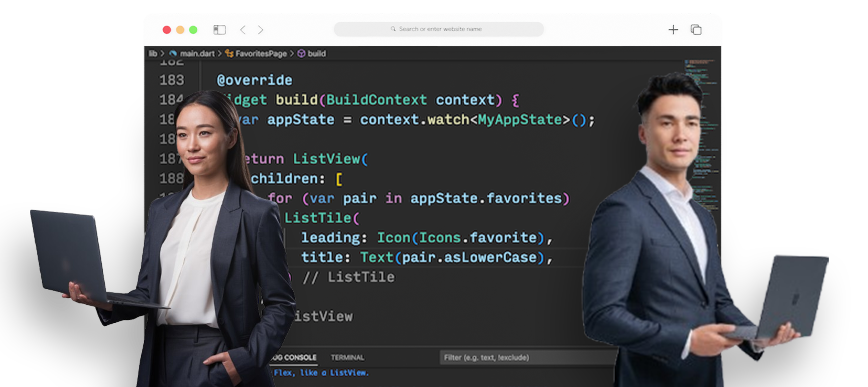The image size is (868, 387).
Task: Click the tab overview icon
Action: tap(696, 30)
